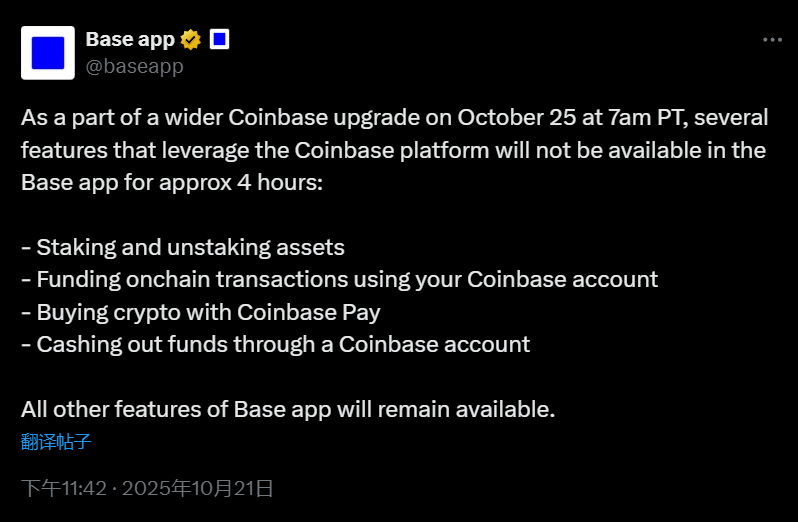The height and width of the screenshot is (522, 798).
Task: Open the Base app display name link
Action: pos(130,40)
